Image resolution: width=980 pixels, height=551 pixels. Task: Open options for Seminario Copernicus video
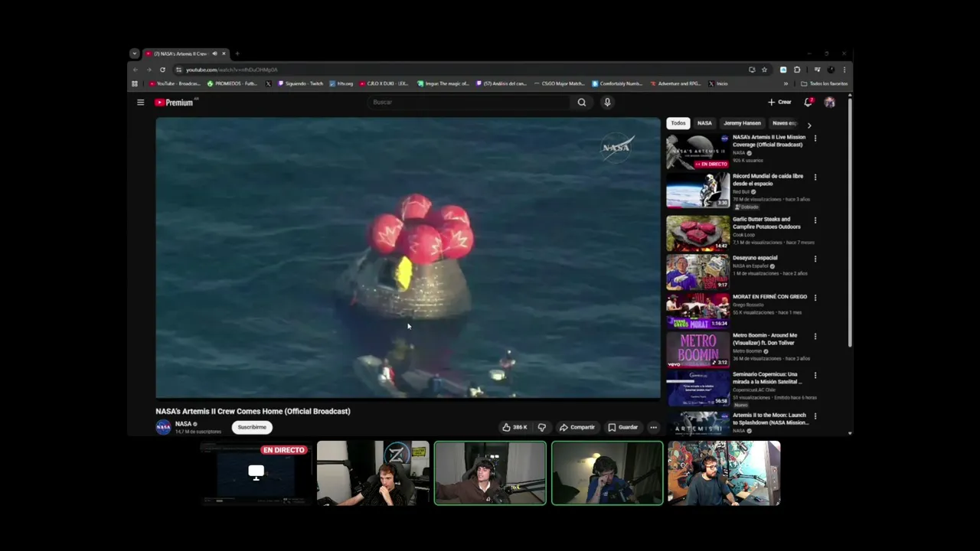pyautogui.click(x=815, y=376)
